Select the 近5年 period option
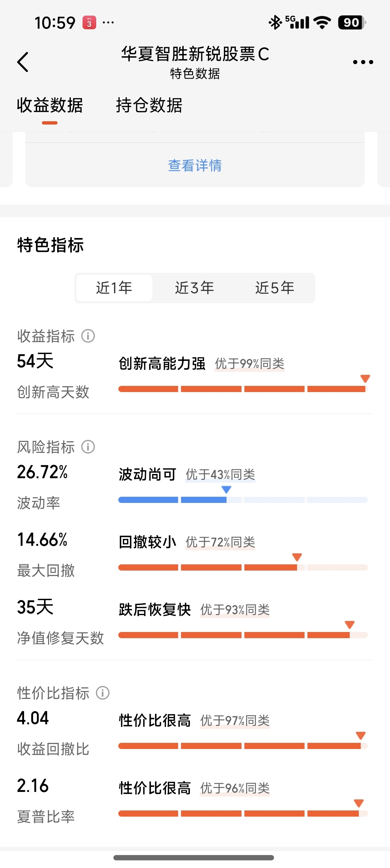Image resolution: width=390 pixels, height=868 pixels. 275,288
